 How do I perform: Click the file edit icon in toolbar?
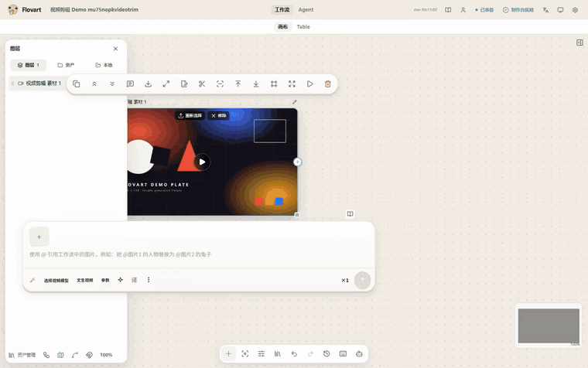[184, 84]
